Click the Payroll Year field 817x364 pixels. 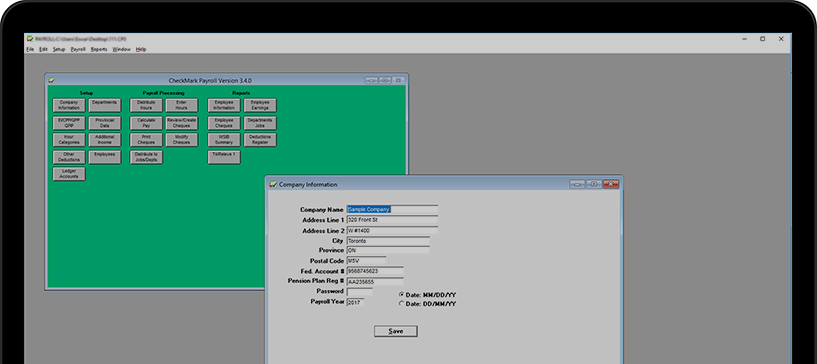pos(355,302)
